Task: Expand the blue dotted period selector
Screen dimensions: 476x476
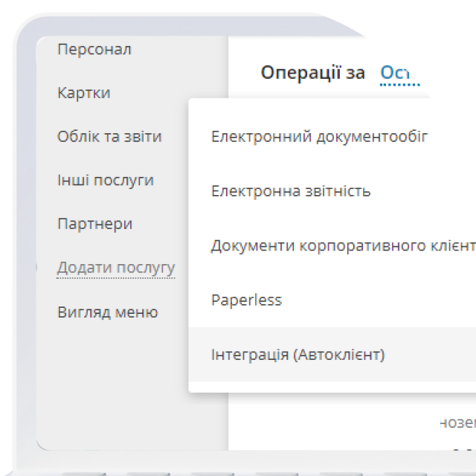Action: point(400,74)
